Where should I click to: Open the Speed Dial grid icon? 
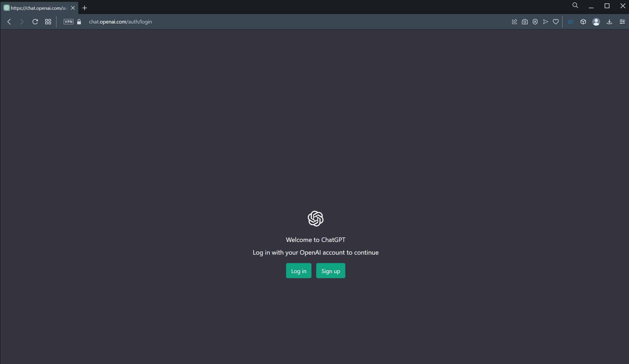[48, 22]
